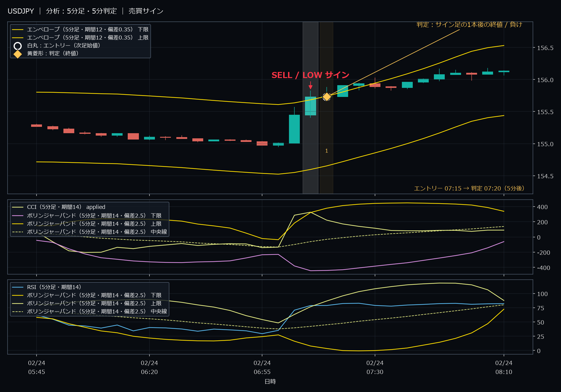Click the 02/24 05:45 time axis label
Screen dimensions: 561x392
37,367
